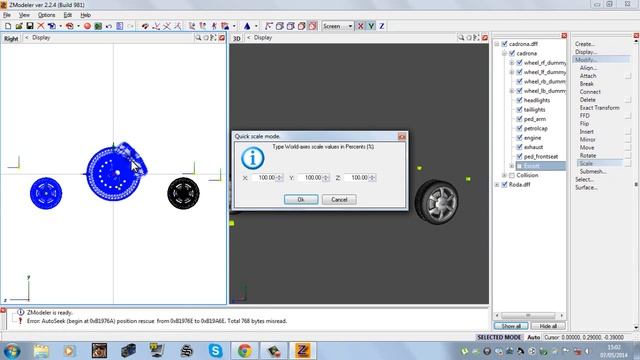Click the selected-objects cube icon left of Screen dropdown
640x360 pixels.
tap(313, 26)
